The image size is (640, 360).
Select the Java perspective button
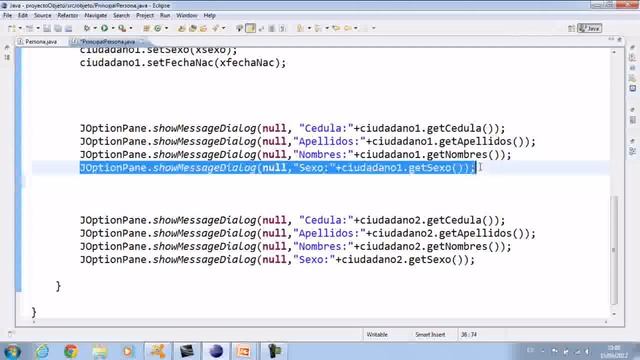590,28
